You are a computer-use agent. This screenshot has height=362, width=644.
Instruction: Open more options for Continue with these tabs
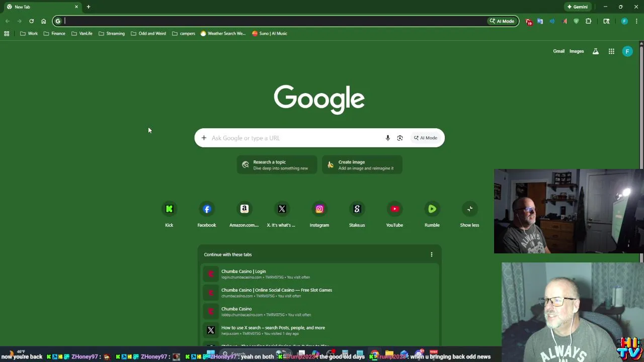pos(431,254)
